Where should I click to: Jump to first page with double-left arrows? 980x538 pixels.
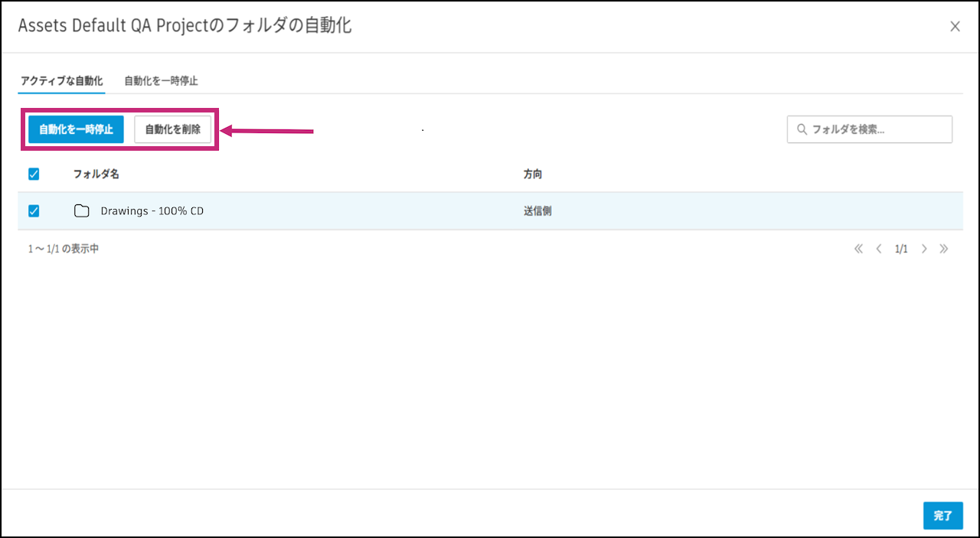tap(858, 249)
